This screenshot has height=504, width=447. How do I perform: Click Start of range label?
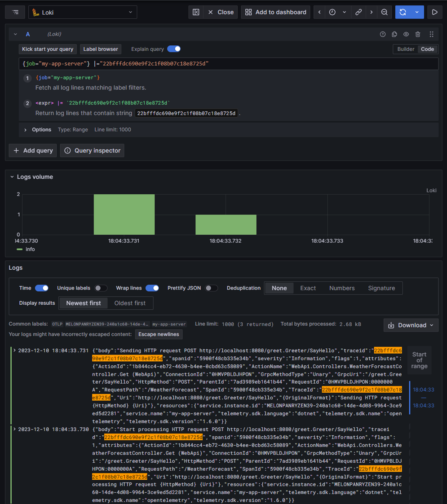click(x=419, y=360)
